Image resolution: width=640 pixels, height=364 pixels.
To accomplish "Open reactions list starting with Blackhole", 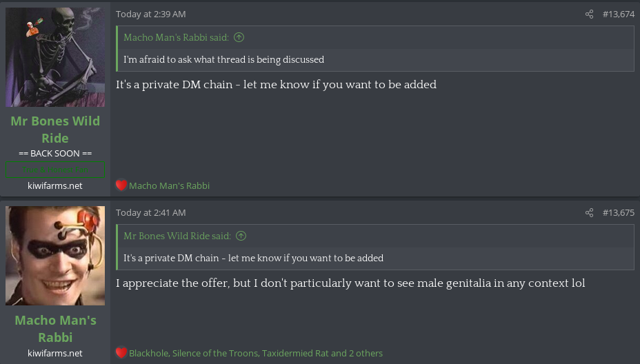I will (x=255, y=353).
